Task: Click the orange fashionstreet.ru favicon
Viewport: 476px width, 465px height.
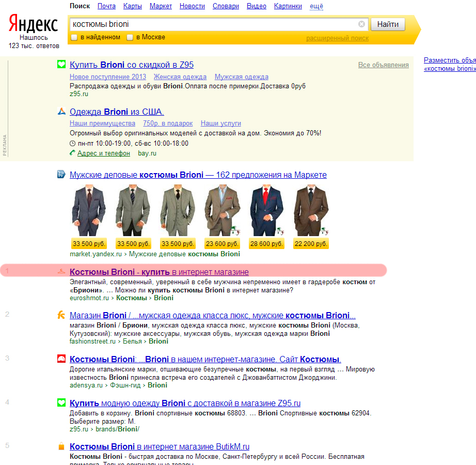Action: [x=61, y=315]
